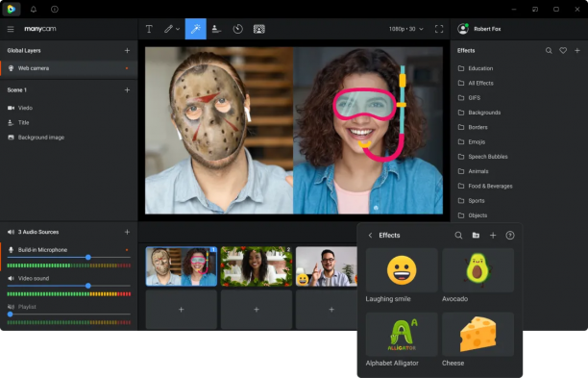The width and height of the screenshot is (588, 378).
Task: Show favorite effects heart icon
Action: [x=563, y=50]
